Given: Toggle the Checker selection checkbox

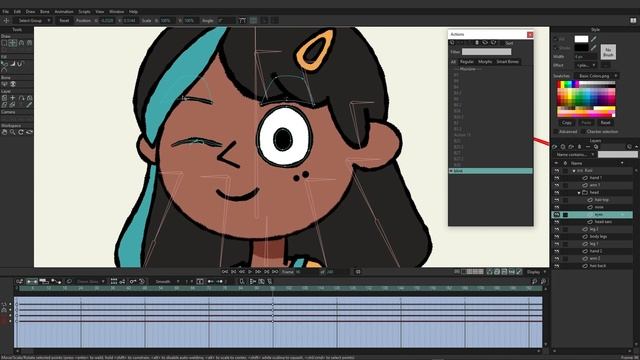Looking at the screenshot, I should coord(582,131).
